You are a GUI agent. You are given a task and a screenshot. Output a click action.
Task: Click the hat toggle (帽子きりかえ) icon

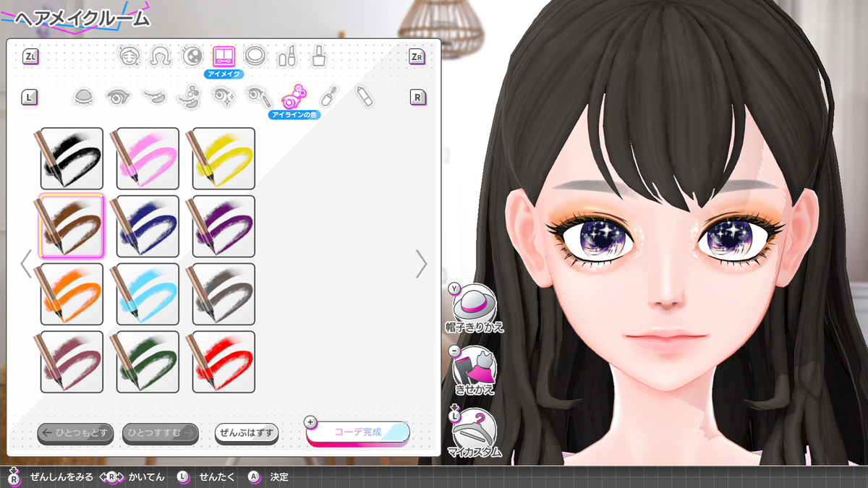click(474, 304)
